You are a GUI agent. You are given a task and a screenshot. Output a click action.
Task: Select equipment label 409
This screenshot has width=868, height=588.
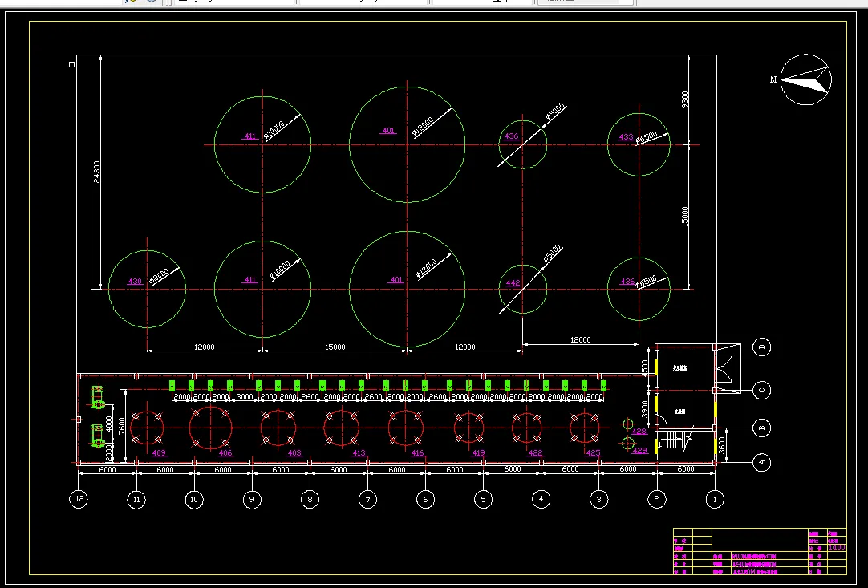pyautogui.click(x=159, y=453)
